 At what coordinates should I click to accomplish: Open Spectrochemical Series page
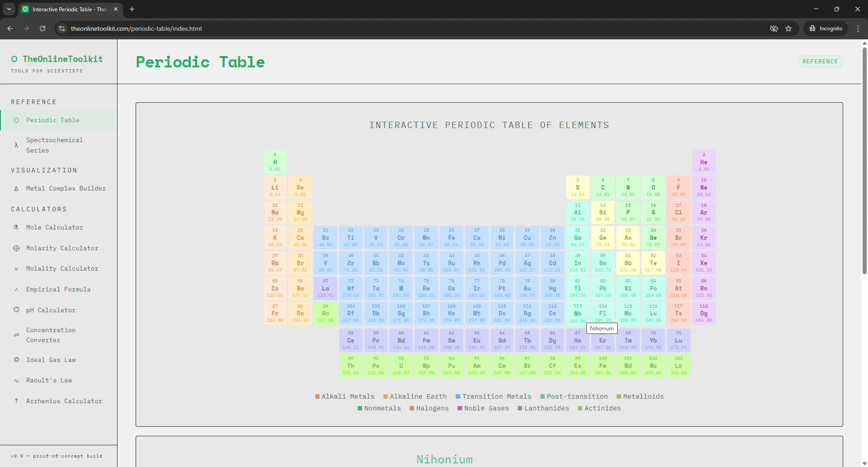click(x=58, y=145)
